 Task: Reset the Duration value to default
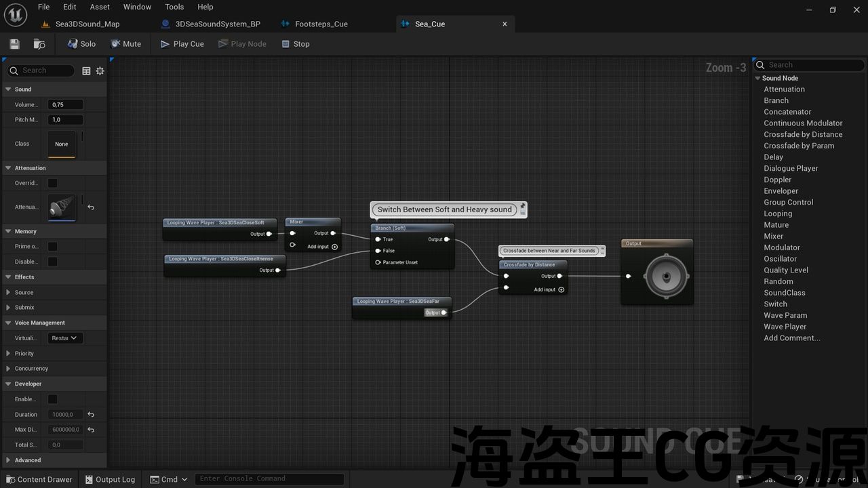[x=91, y=415]
